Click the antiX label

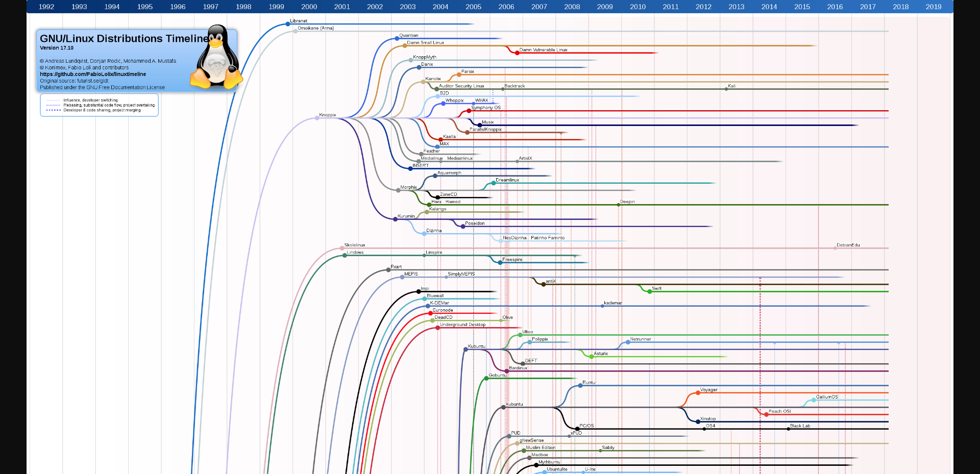coord(551,281)
